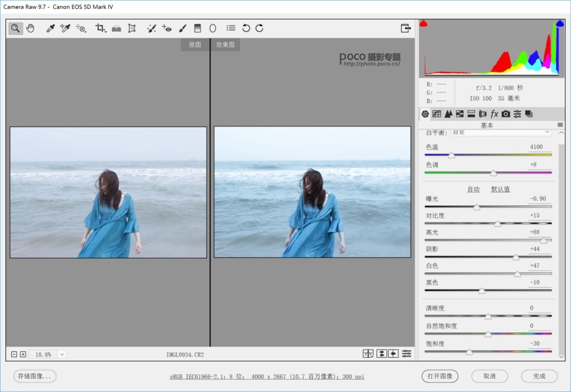This screenshot has width=571, height=392.
Task: Open the 基本 panel options menu
Action: (560, 125)
